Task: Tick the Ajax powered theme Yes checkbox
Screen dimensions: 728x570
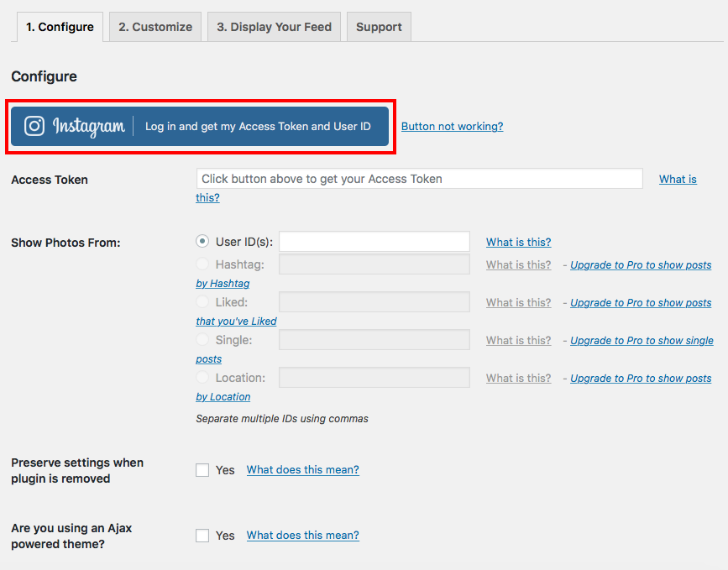Action: (202, 536)
